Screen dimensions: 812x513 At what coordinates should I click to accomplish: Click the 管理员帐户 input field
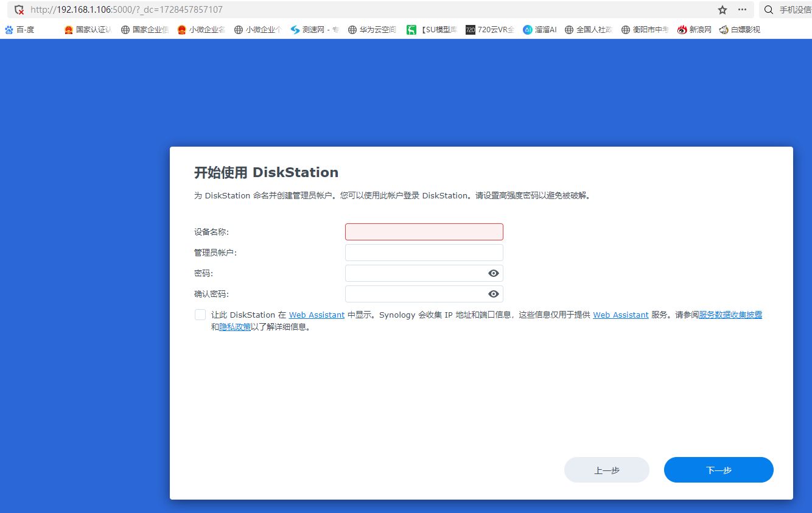(424, 253)
